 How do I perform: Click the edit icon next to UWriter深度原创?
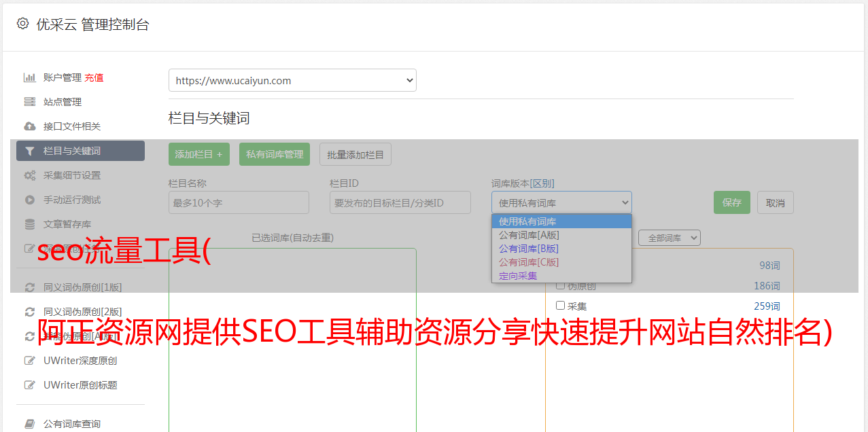click(29, 361)
